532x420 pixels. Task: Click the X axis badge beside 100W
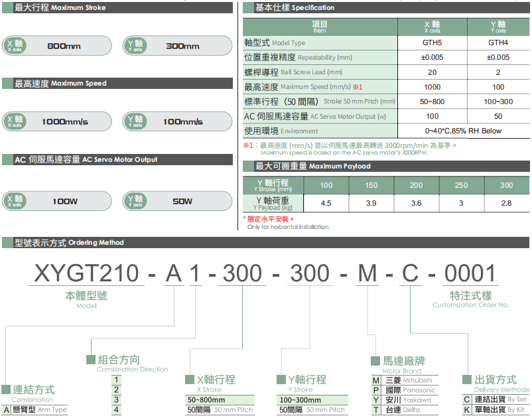coord(15,201)
